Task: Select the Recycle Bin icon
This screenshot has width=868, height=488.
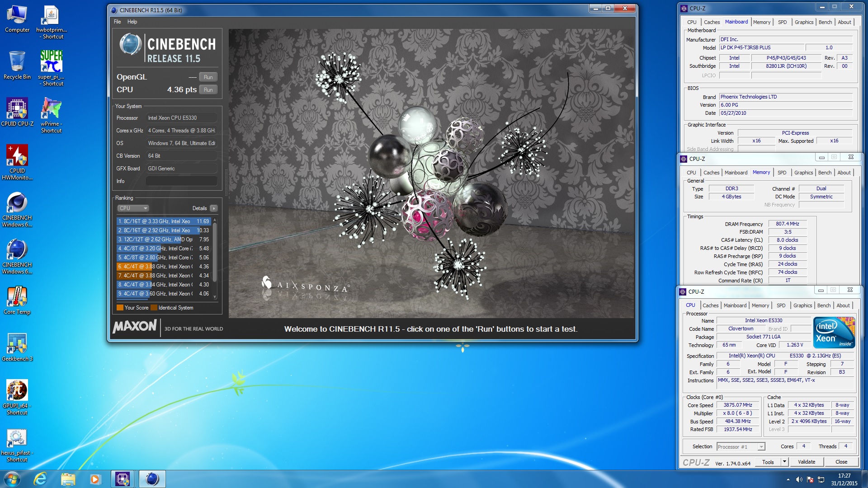Action: [17, 65]
